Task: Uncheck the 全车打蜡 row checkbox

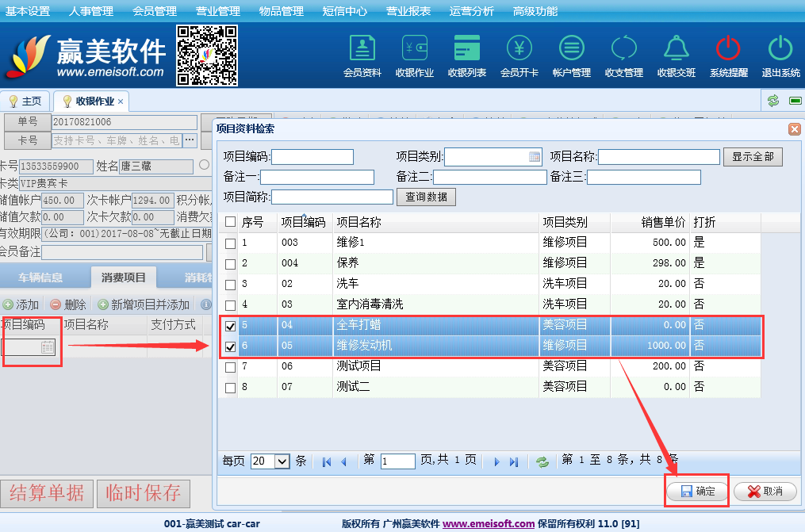Action: point(231,326)
